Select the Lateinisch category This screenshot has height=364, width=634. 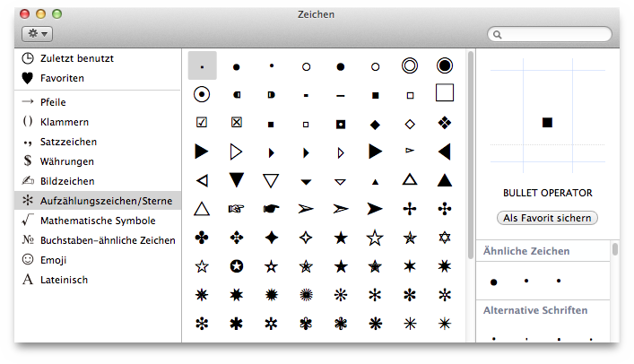point(98,280)
